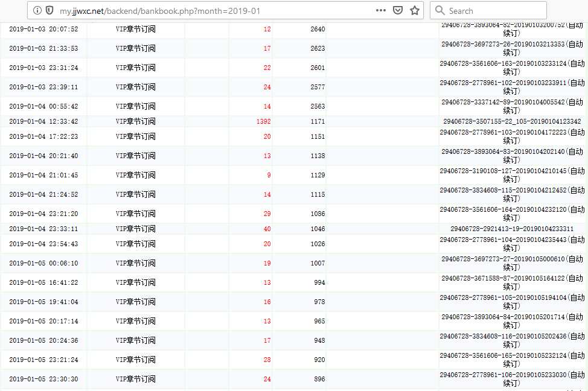Click the balance value 1171

coord(318,121)
